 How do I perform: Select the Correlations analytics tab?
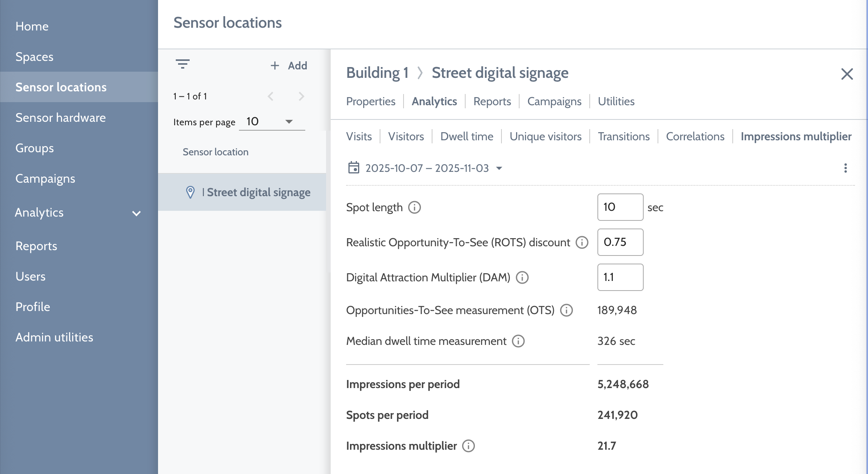tap(695, 136)
